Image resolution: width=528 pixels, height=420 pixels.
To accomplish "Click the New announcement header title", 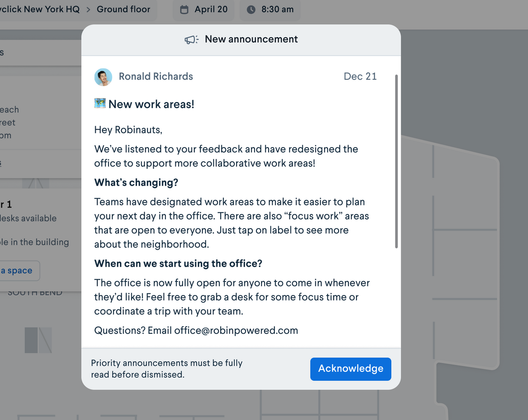I will point(251,39).
